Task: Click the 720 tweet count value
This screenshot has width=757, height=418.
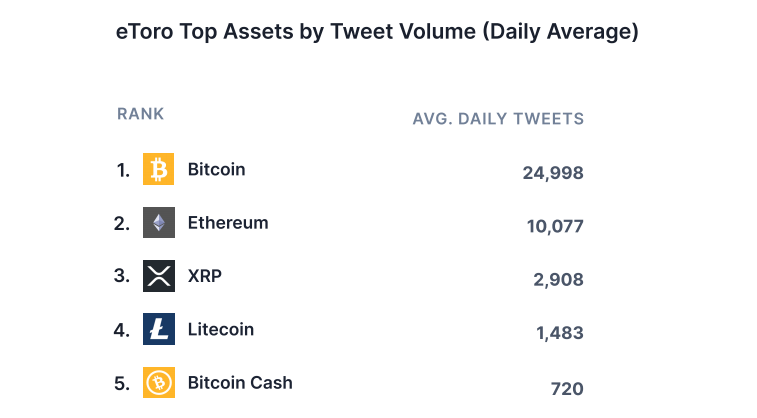Action: pyautogui.click(x=567, y=389)
